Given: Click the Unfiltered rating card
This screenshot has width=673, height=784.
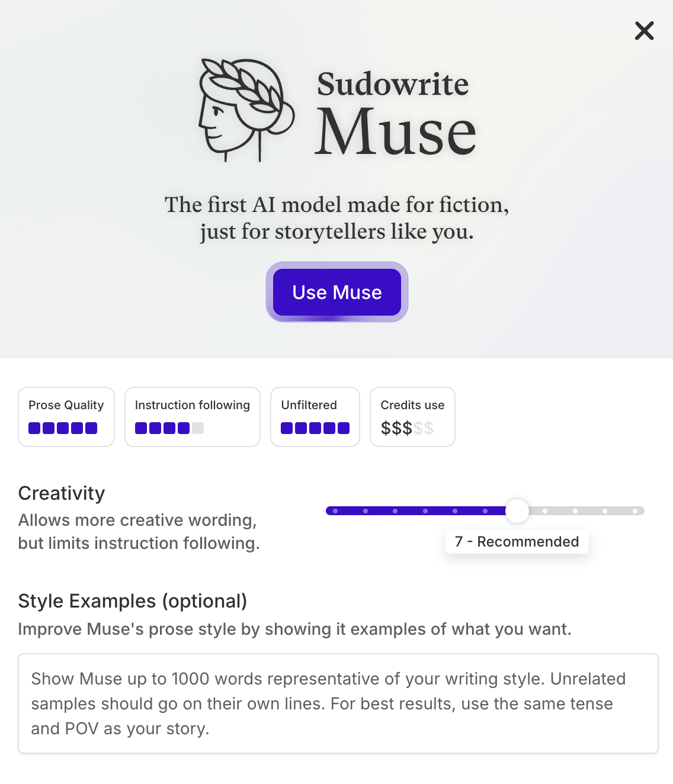Looking at the screenshot, I should [315, 416].
